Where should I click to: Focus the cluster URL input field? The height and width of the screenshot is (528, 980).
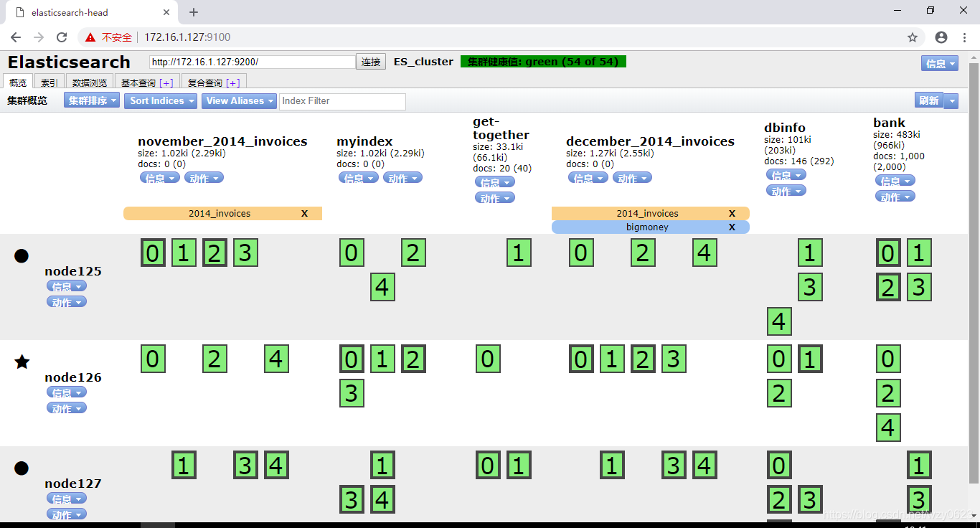(x=253, y=62)
